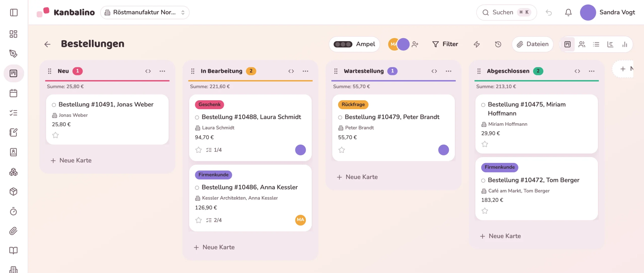This screenshot has width=644, height=273.
Task: Click the undo arrow icon in header
Action: [549, 12]
